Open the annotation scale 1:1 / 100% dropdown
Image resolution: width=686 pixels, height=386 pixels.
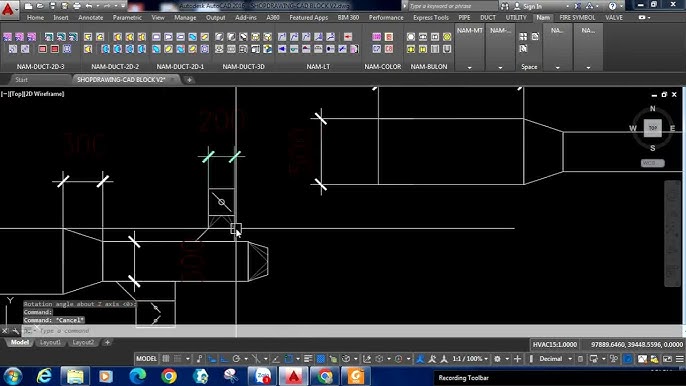tap(471, 359)
